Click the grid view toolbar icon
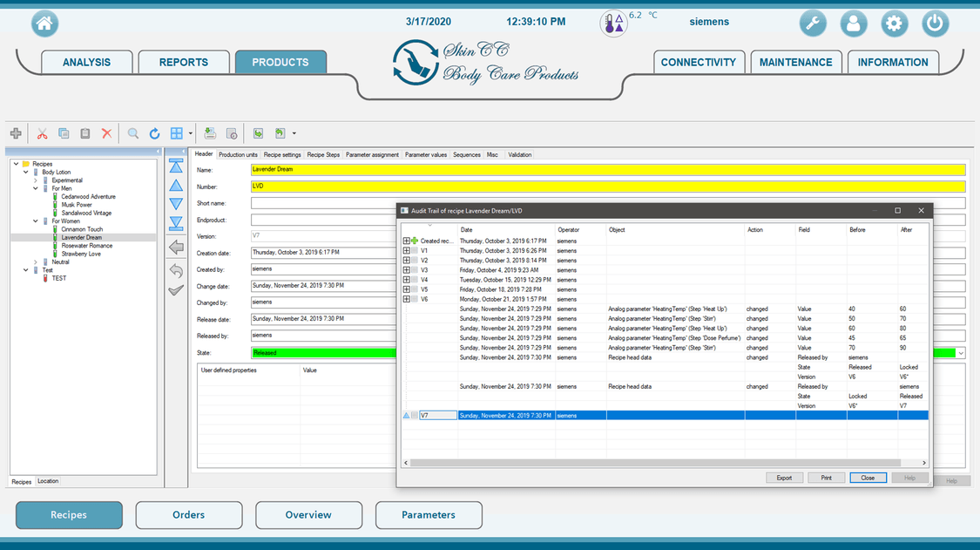980x550 pixels. pyautogui.click(x=177, y=133)
